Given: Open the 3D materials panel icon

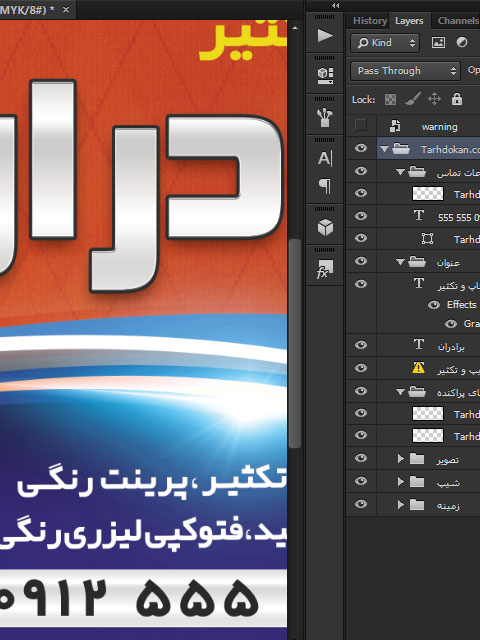Looking at the screenshot, I should [325, 75].
